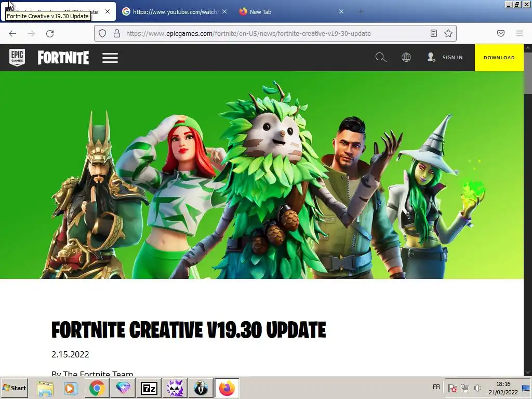Open the purple spiky-face taskbar app
The width and height of the screenshot is (532, 399).
(x=175, y=388)
